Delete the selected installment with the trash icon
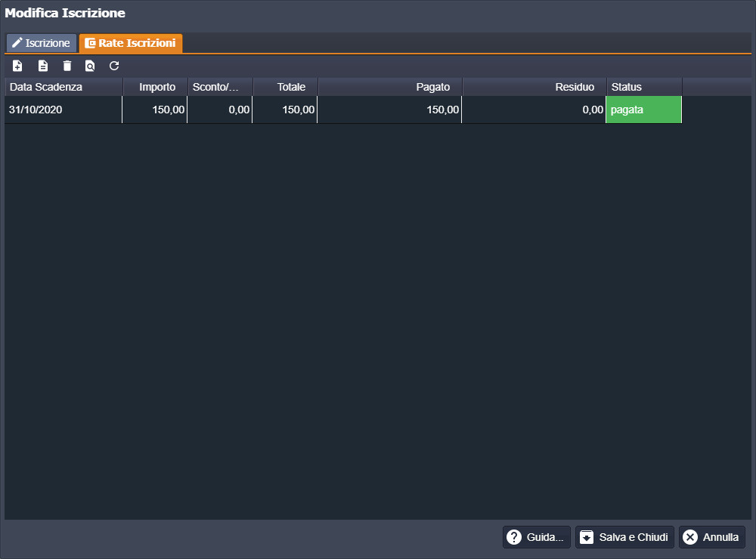Viewport: 756px width, 559px height. click(x=67, y=66)
